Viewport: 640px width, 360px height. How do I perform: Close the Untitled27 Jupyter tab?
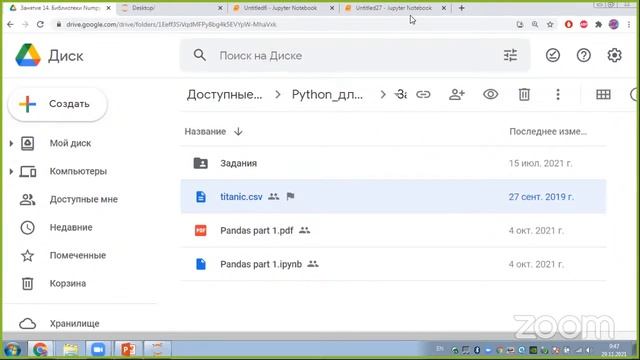click(x=444, y=8)
